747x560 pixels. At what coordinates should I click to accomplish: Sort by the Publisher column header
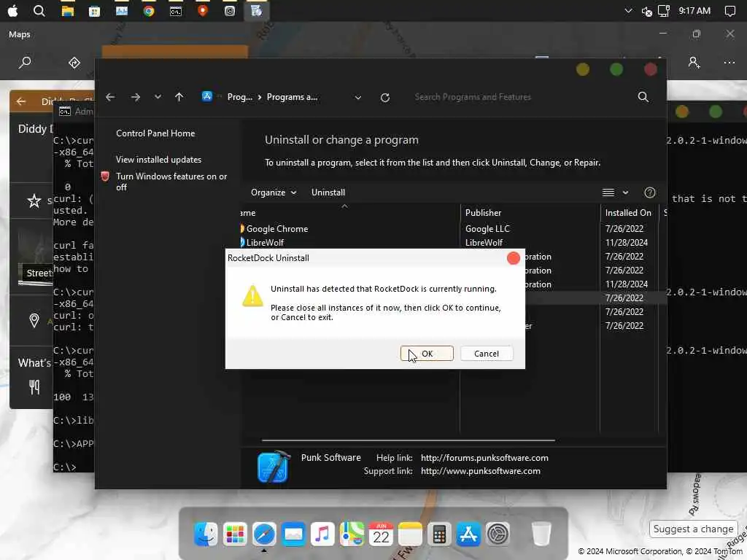tap(530, 213)
